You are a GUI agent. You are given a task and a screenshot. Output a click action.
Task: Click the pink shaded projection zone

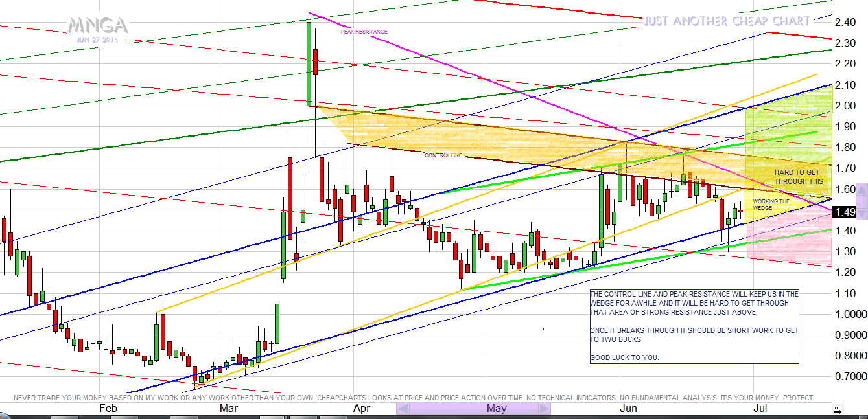pos(788,240)
